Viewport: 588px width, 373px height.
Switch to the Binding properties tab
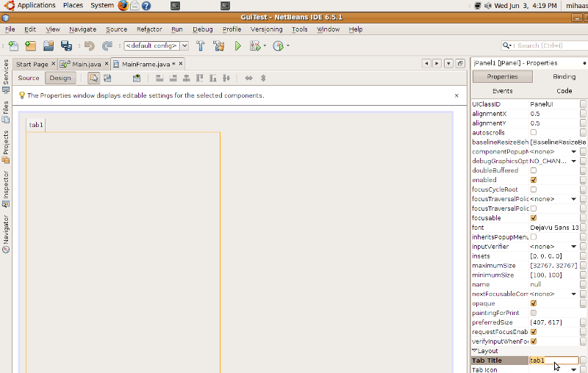click(x=564, y=76)
